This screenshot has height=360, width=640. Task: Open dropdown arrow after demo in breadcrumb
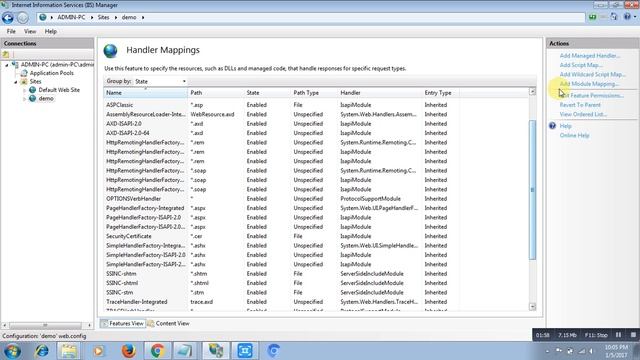click(143, 18)
